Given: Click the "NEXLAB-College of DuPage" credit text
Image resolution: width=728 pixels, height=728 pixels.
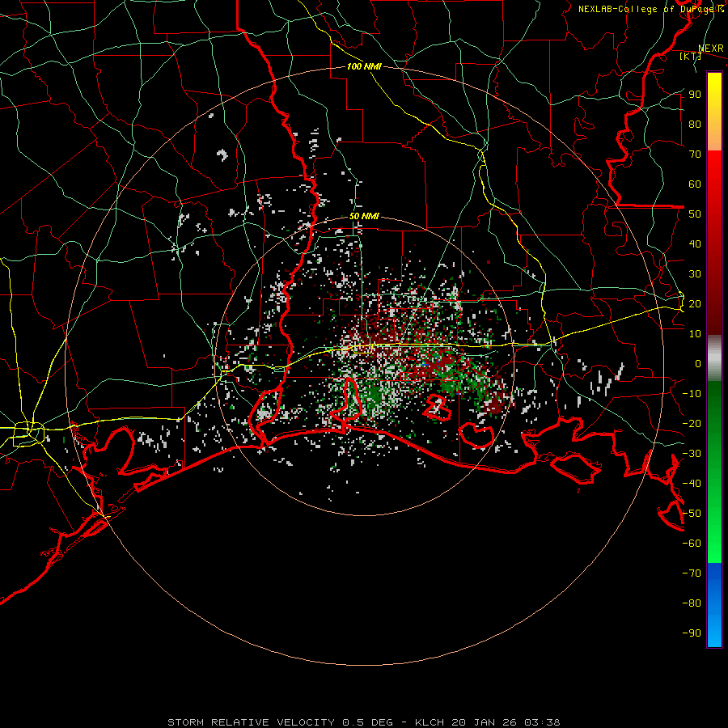Looking at the screenshot, I should (x=645, y=9).
